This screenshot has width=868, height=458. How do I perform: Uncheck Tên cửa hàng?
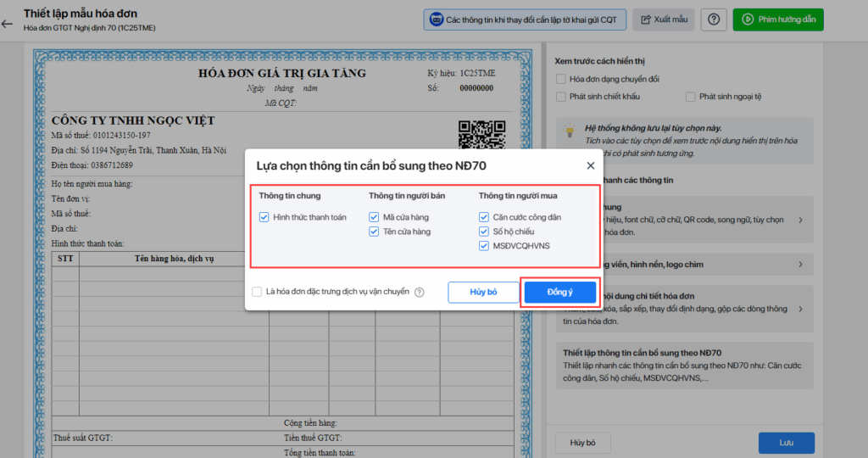click(x=374, y=232)
